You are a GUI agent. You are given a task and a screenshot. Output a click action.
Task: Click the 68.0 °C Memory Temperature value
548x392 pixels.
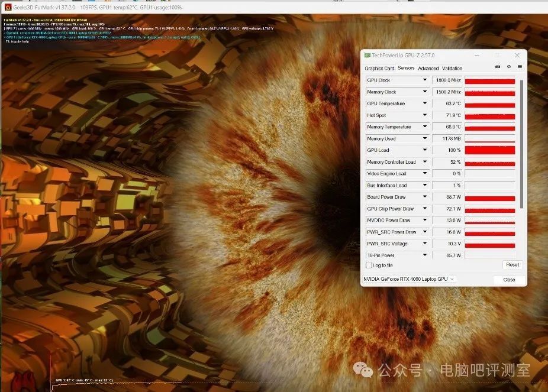(x=447, y=127)
